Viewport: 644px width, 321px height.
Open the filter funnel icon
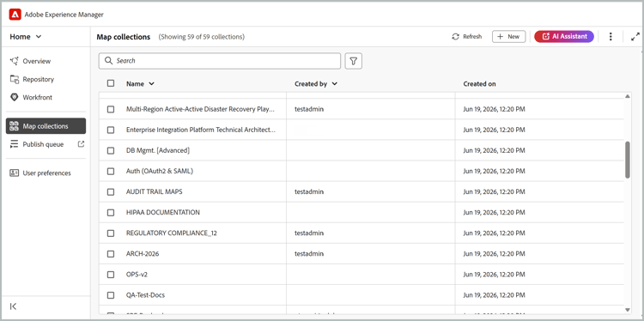(353, 61)
